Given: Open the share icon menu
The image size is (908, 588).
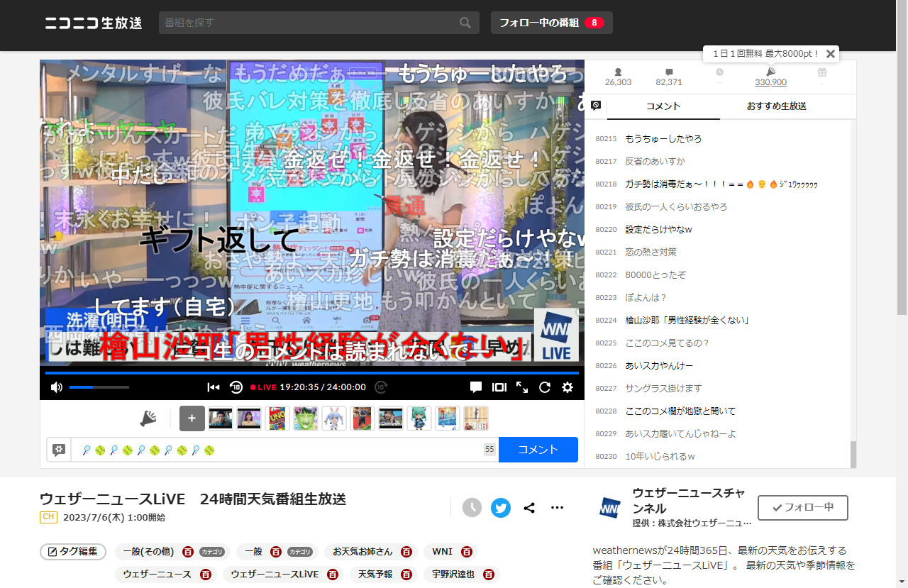Looking at the screenshot, I should click(x=529, y=508).
